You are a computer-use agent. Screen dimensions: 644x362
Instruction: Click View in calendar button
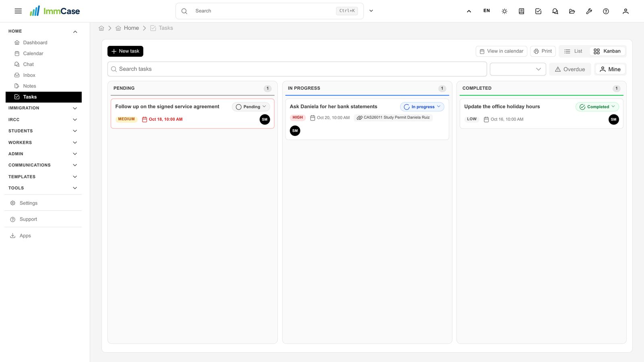501,51
